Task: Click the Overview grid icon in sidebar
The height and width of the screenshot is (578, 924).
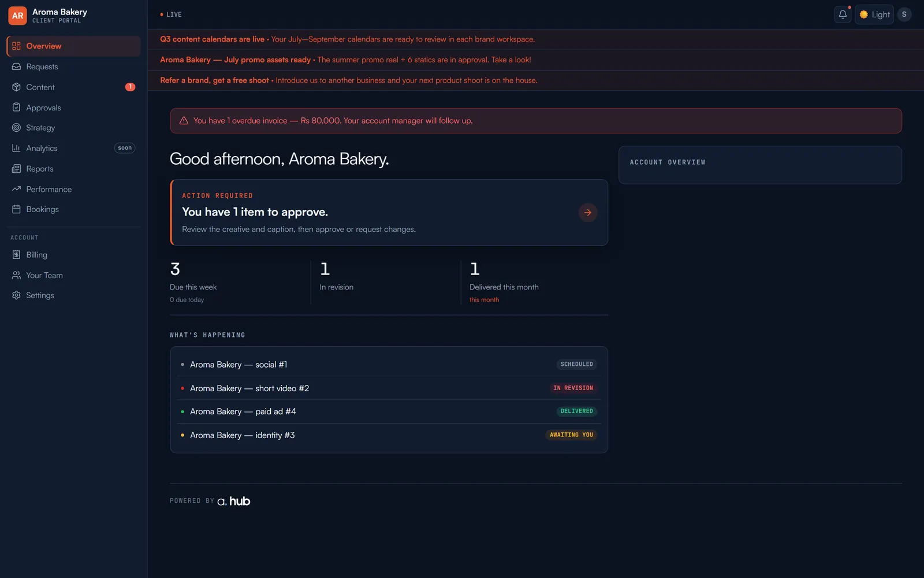Action: pyautogui.click(x=16, y=46)
